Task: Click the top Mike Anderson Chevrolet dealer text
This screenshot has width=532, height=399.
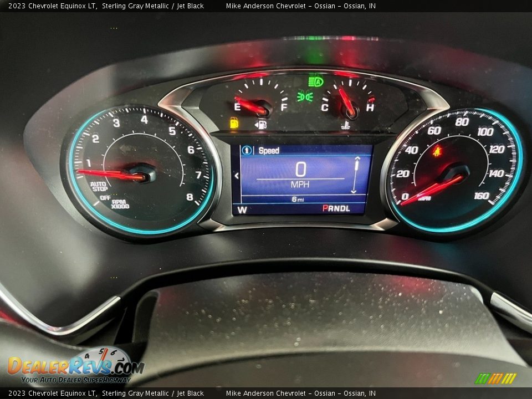Action: click(x=265, y=6)
